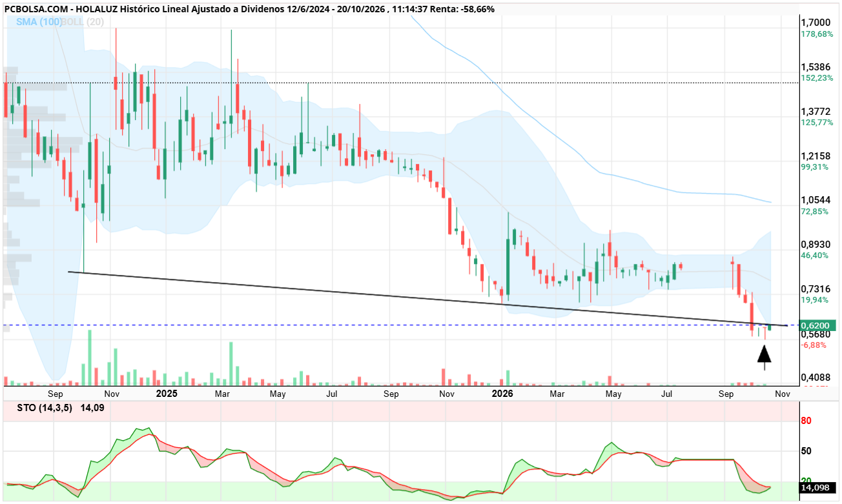Screen dimensions: 842x504
Task: Select the 0,8930 price level
Action: click(x=816, y=245)
